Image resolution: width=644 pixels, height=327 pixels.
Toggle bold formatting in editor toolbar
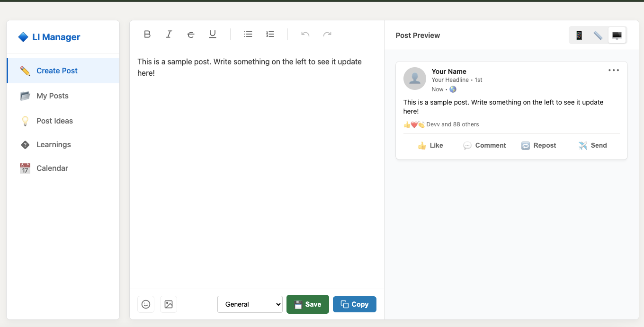[x=147, y=34]
